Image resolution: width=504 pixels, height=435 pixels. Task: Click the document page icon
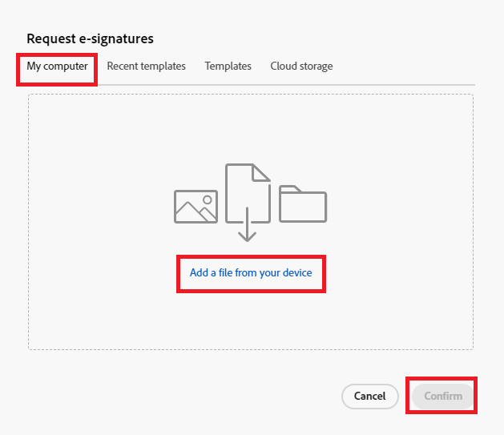[248, 193]
